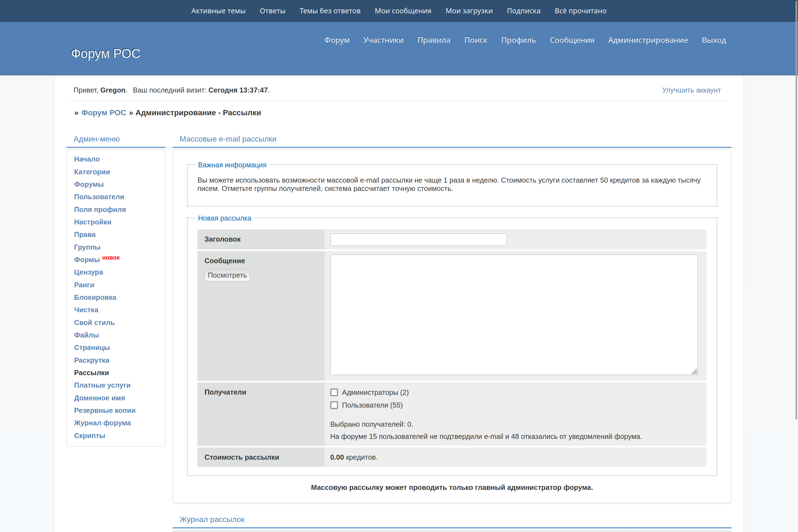The height and width of the screenshot is (532, 798).
Task: Select Формы in the admin menu
Action: click(x=87, y=260)
